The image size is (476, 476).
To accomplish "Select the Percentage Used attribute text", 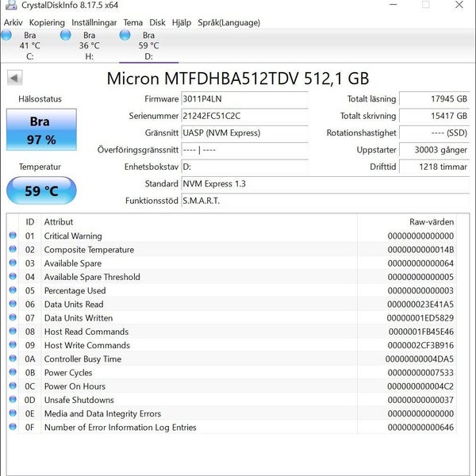I will coord(75,290).
